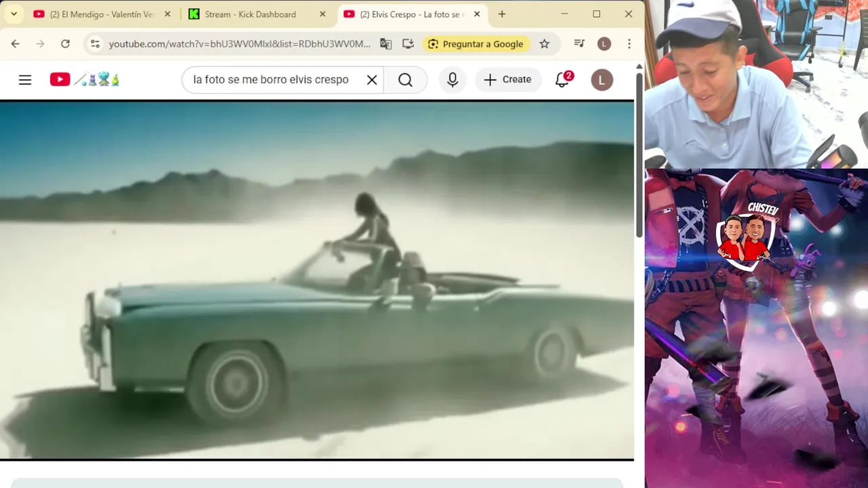This screenshot has width=868, height=488.
Task: Click Preguntar a Google button
Action: [x=476, y=44]
